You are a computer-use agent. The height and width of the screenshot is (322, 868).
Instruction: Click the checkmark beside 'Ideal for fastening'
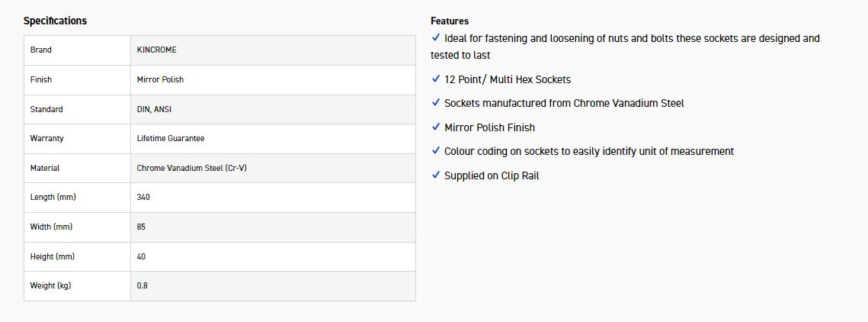point(436,37)
